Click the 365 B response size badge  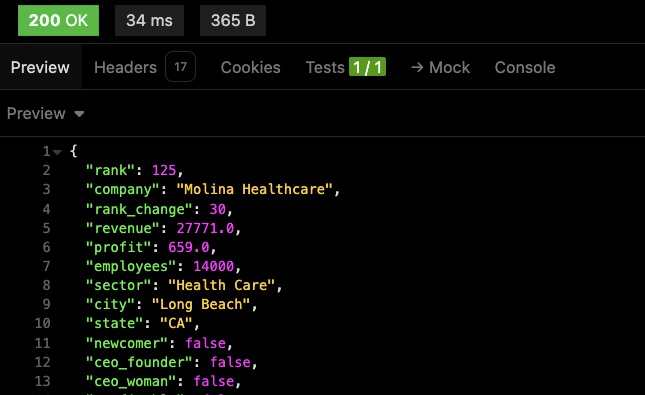click(x=233, y=21)
